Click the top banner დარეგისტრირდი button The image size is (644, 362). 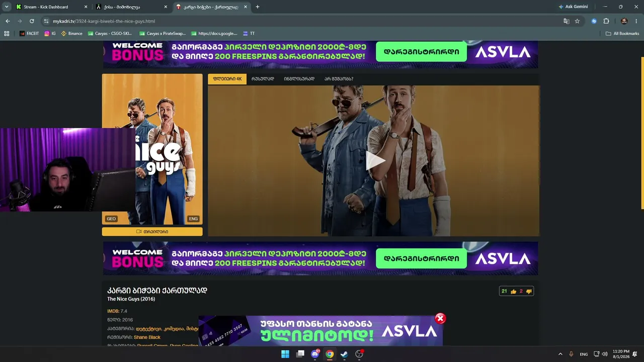421,52
